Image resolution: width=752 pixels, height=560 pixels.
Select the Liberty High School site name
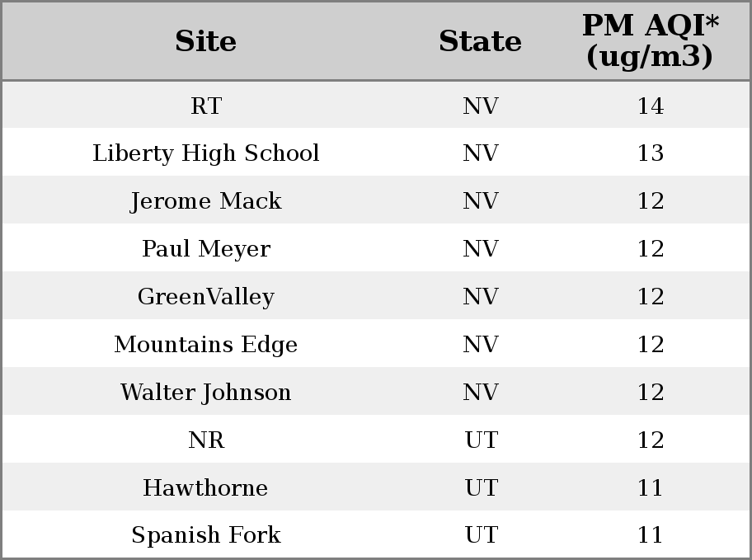pyautogui.click(x=206, y=153)
